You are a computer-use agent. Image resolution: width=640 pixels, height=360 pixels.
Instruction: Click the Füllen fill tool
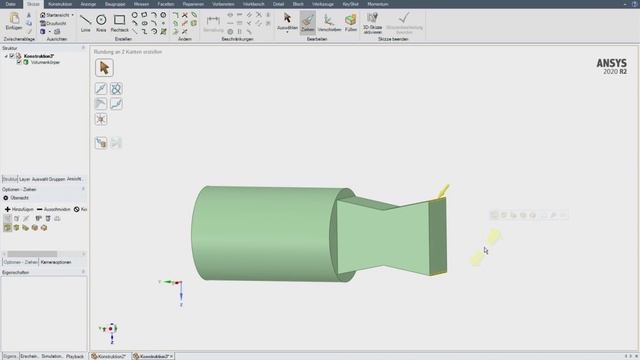[351, 22]
